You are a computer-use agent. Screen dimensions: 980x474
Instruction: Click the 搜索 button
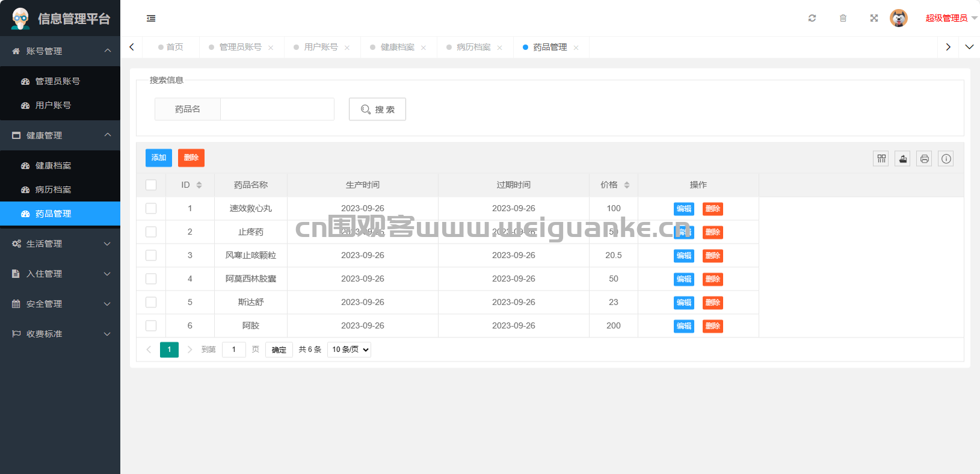[377, 109]
